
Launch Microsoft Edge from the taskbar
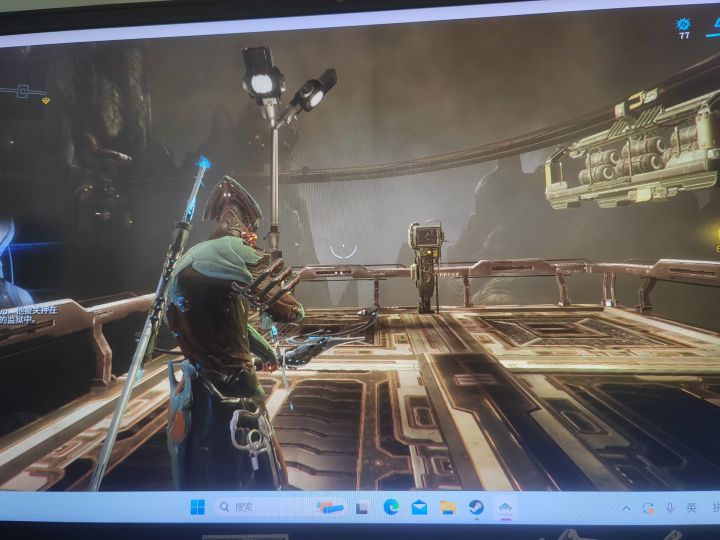click(391, 507)
